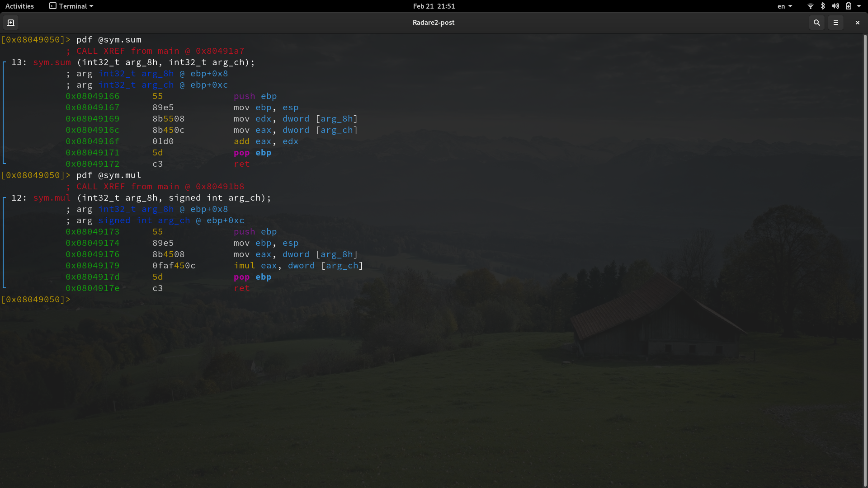Viewport: 868px width, 488px height.
Task: Open the Terminal application menu dropdown arrow
Action: (x=91, y=6)
